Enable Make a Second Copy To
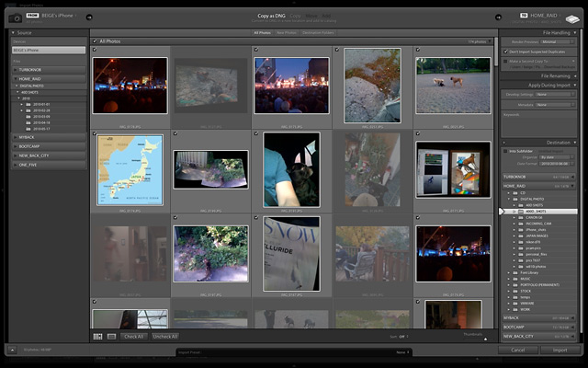 505,62
